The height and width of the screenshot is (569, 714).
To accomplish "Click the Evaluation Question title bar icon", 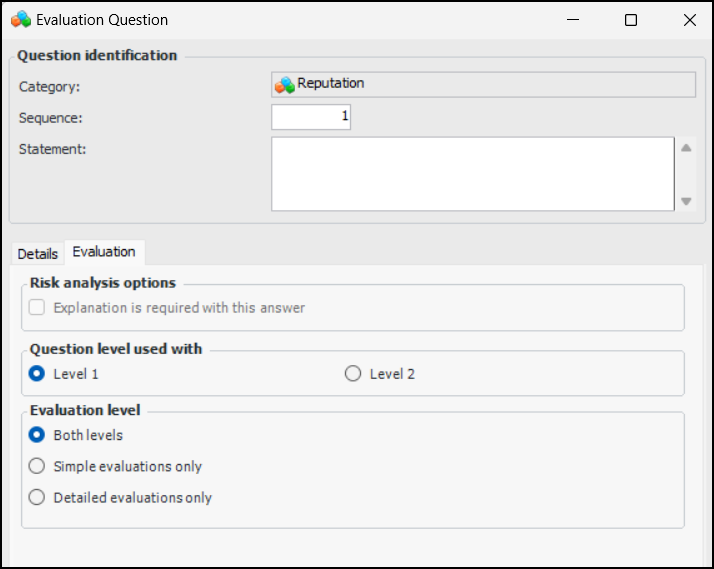I will [21, 20].
